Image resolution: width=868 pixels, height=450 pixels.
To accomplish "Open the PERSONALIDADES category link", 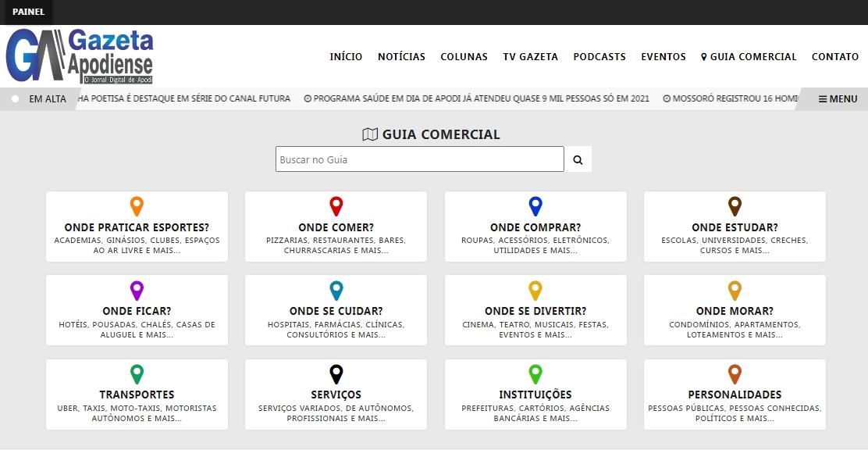I will click(x=735, y=395).
